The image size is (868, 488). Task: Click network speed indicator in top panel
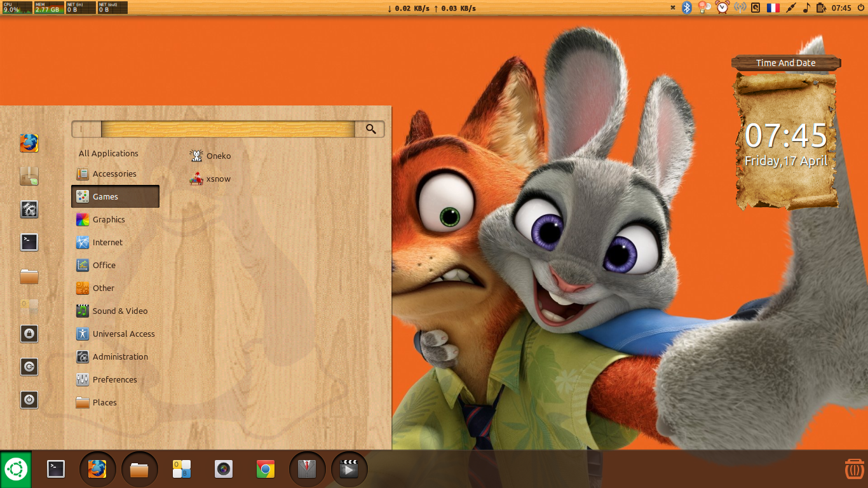pos(431,8)
